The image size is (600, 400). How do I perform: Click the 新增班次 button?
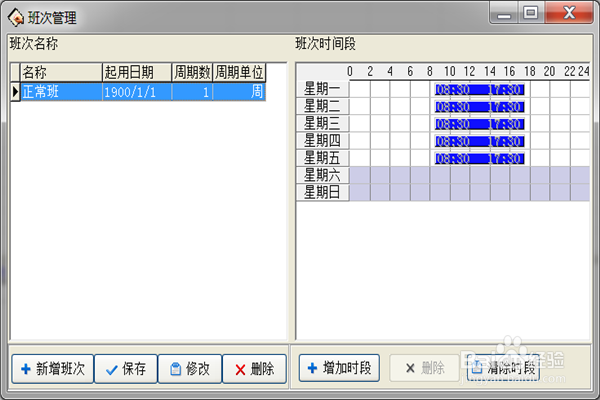click(52, 369)
